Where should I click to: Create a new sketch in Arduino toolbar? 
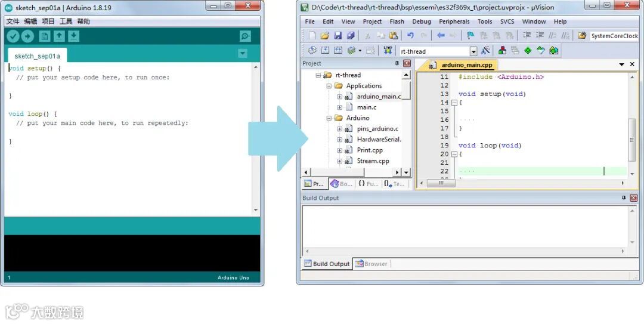[x=45, y=36]
